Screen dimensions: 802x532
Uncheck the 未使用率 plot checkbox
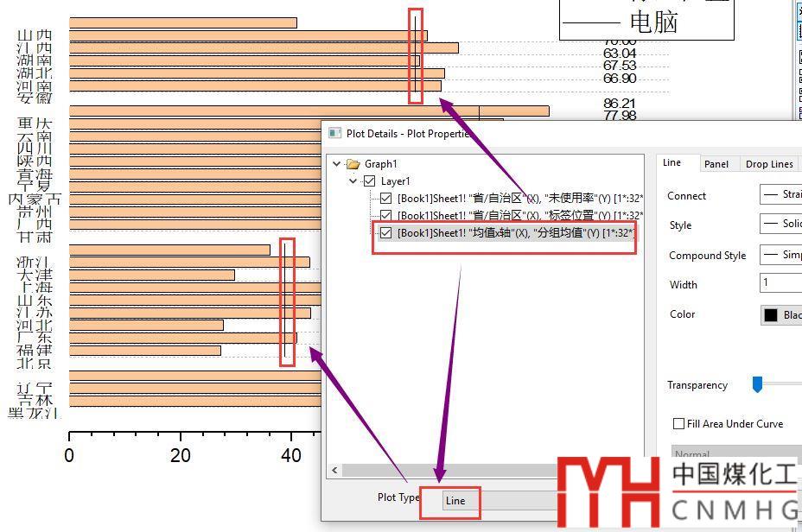click(x=386, y=198)
